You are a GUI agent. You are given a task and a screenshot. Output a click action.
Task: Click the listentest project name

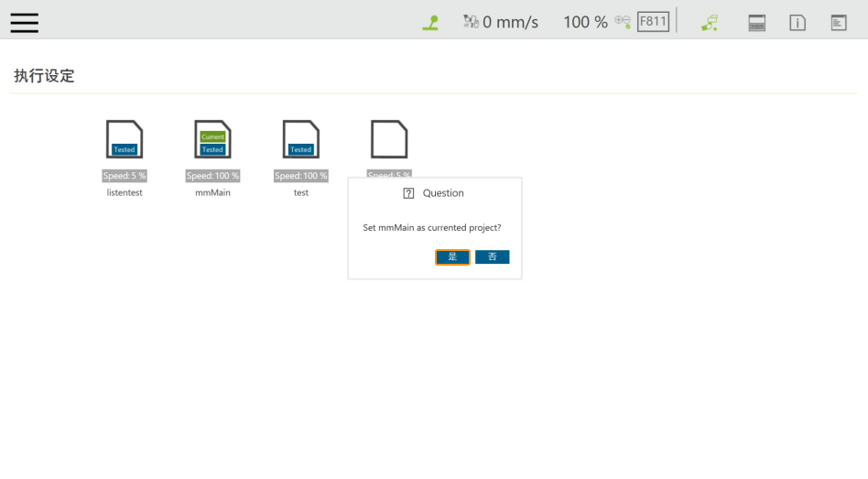point(125,192)
